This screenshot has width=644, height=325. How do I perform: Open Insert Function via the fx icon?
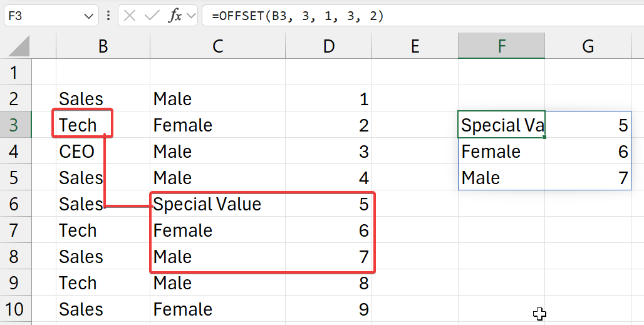[175, 16]
